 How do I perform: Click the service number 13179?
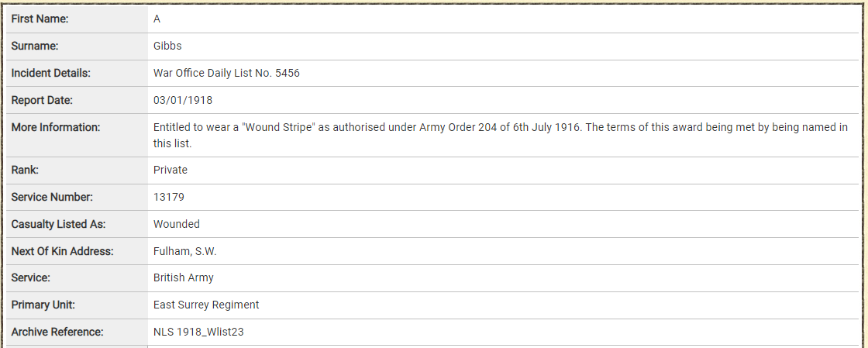(168, 197)
